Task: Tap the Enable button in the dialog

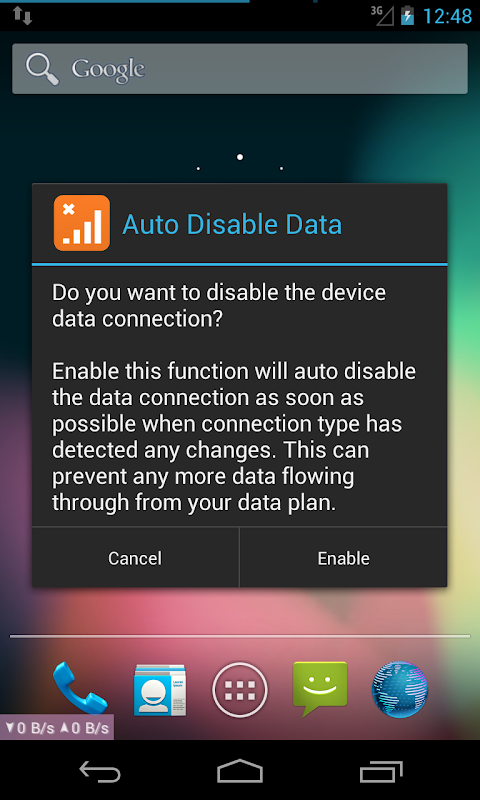Action: pyautogui.click(x=343, y=558)
